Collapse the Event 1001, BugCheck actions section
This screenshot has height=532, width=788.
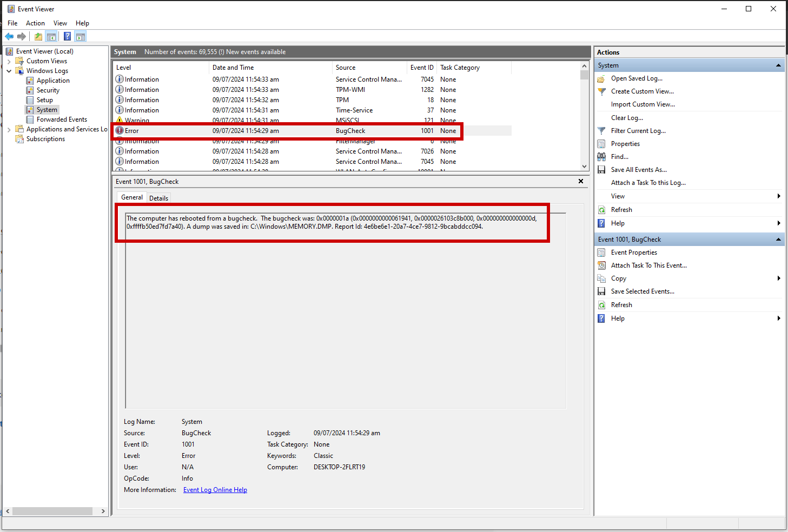[778, 240]
